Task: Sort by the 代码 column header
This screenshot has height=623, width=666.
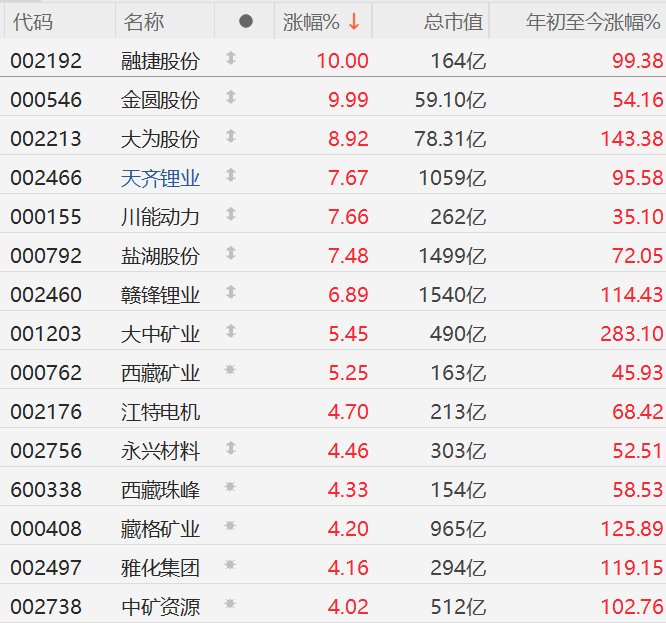Action: tap(33, 21)
